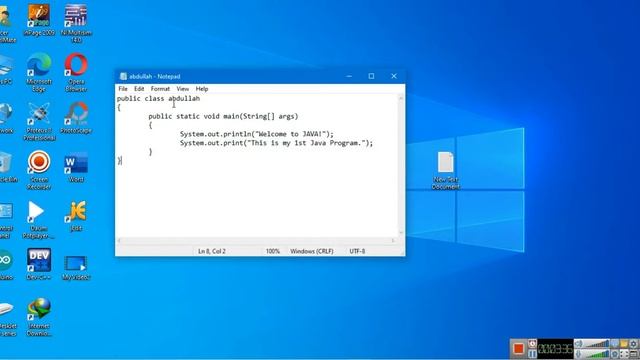Pause the screen recording
Viewport: 640px width, 360px height.
pyautogui.click(x=532, y=353)
